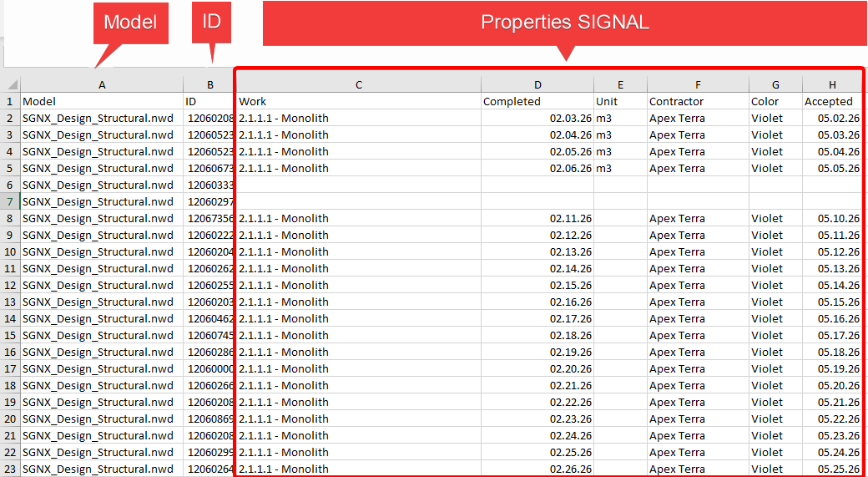Select the empty Contractor cell in row 7
Image resolution: width=868 pixels, height=477 pixels.
(698, 201)
